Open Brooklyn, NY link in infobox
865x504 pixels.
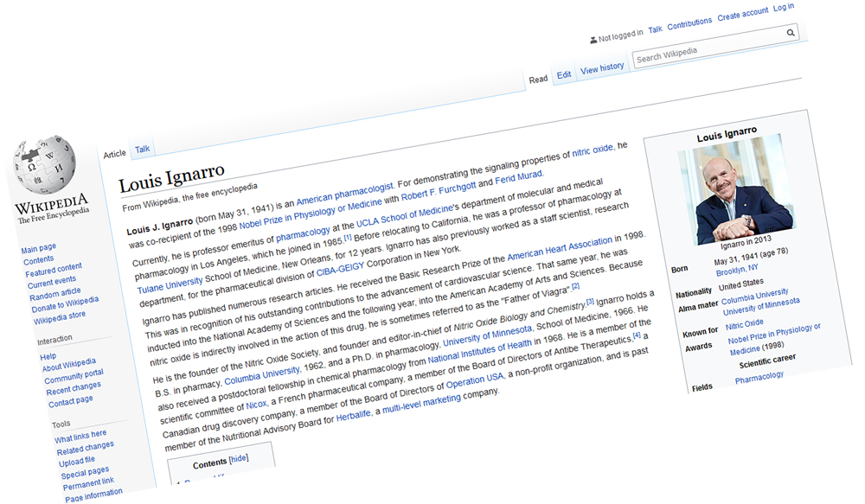(x=736, y=270)
